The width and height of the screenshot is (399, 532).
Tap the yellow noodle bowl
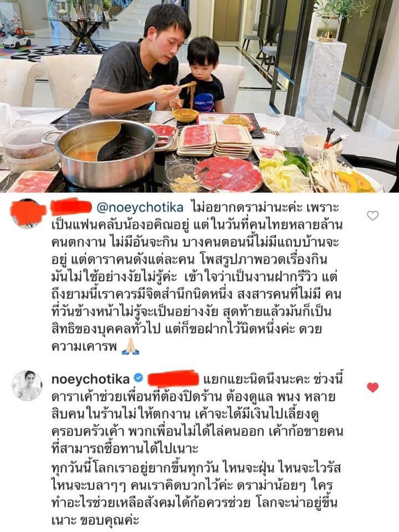pos(186,115)
